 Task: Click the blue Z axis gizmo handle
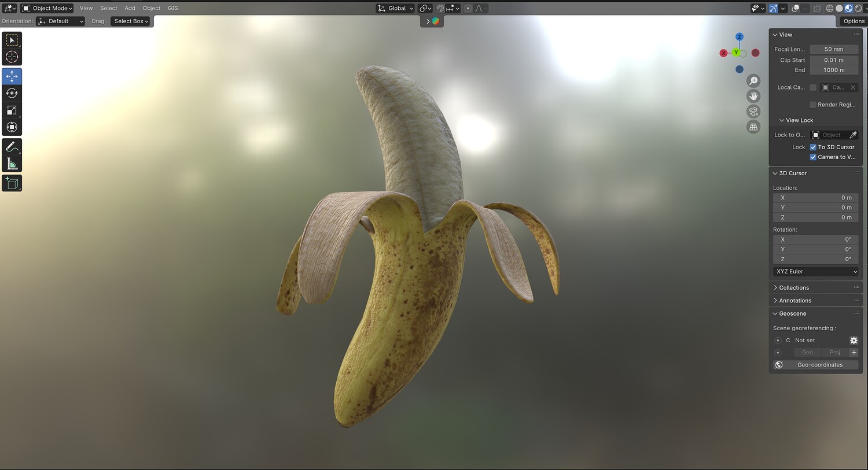739,37
